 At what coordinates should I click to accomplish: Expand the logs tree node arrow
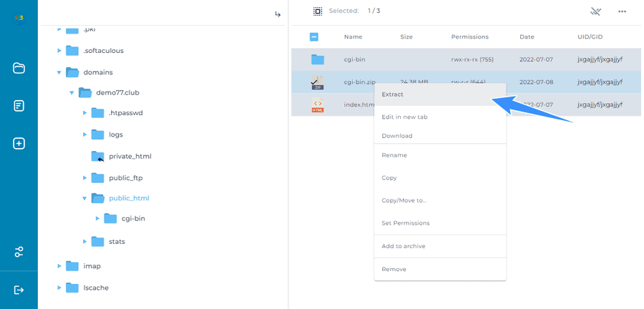click(85, 134)
